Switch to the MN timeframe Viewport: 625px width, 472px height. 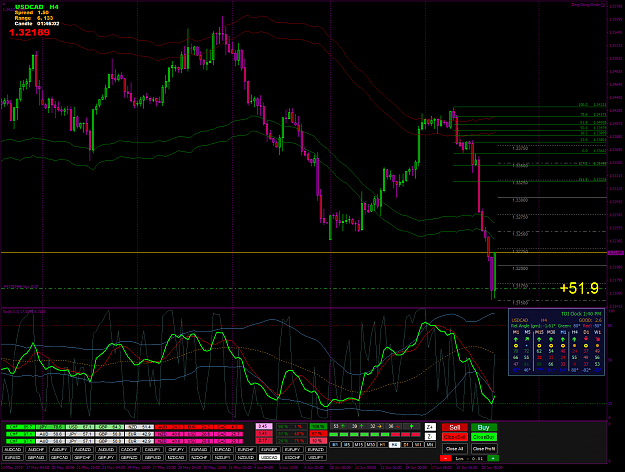click(430, 444)
